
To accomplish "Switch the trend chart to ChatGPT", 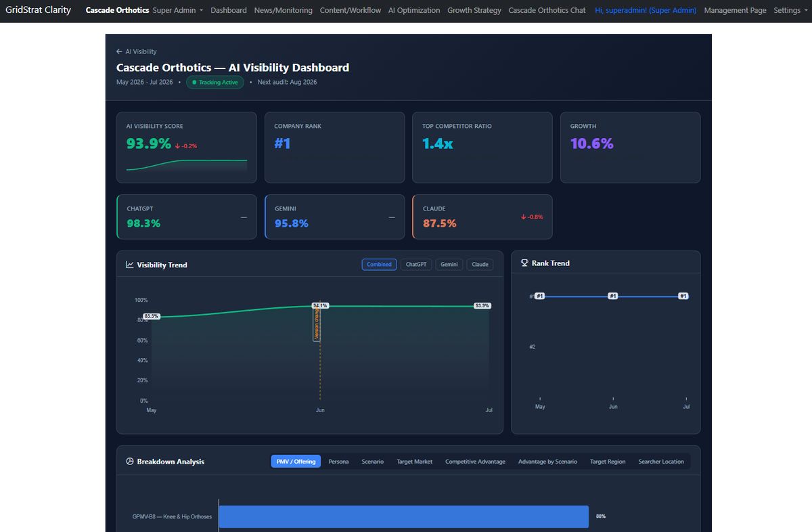I will [x=416, y=265].
